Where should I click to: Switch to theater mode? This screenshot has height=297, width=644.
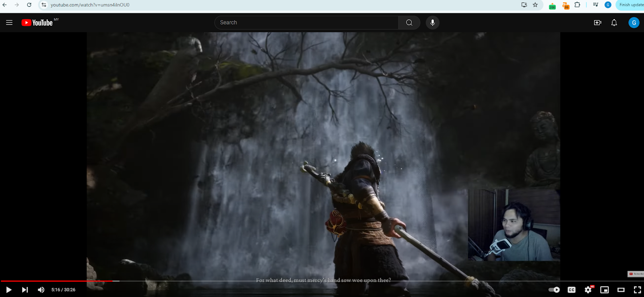(x=621, y=290)
